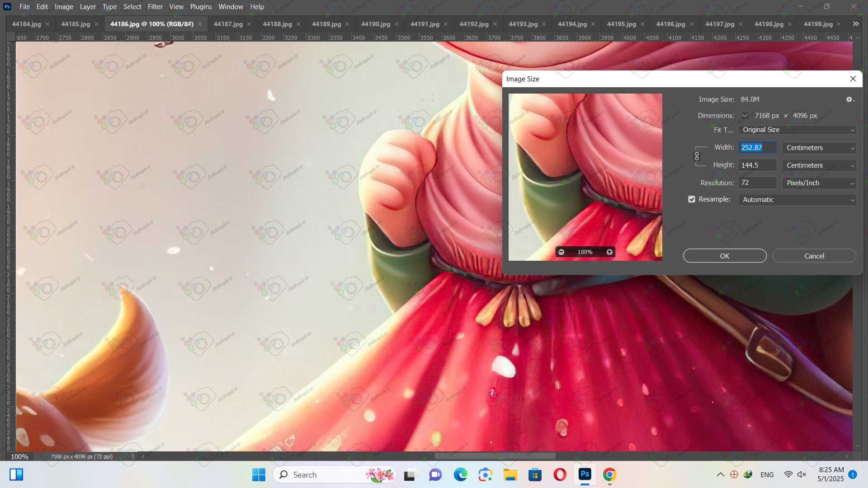Screen dimensions: 868x488
Task: Click the muted volume icon
Action: 802,474
